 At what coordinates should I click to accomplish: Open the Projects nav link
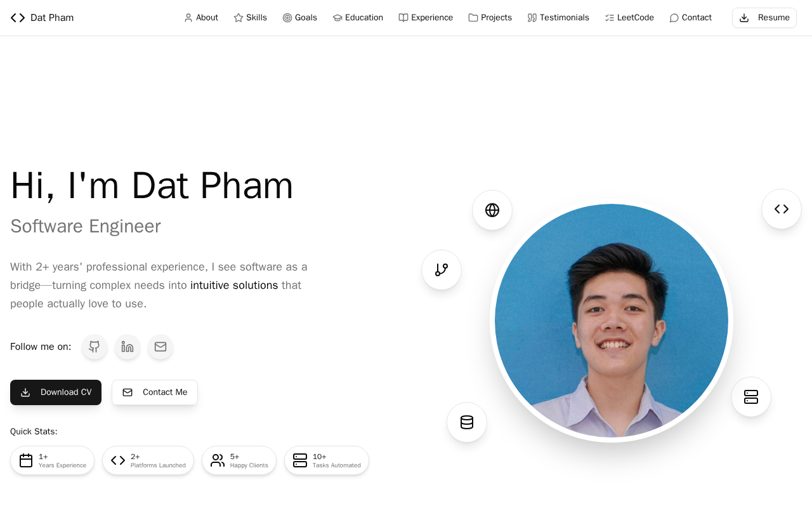(x=490, y=18)
